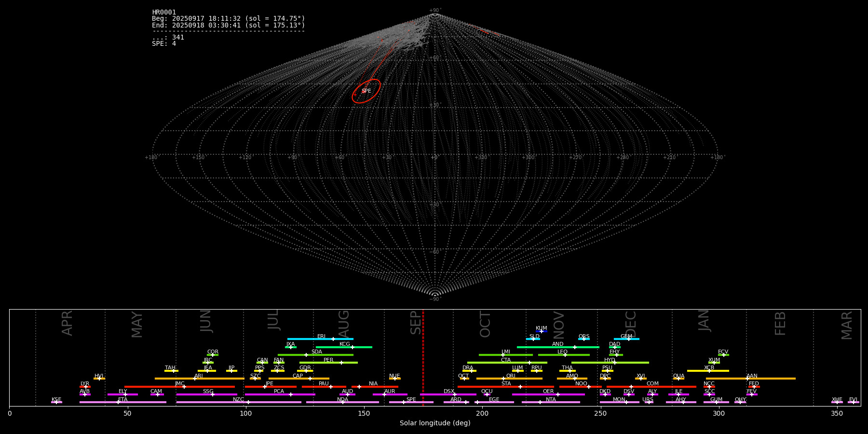Select the ORI shower label
The width and height of the screenshot is (868, 434).
511,376
